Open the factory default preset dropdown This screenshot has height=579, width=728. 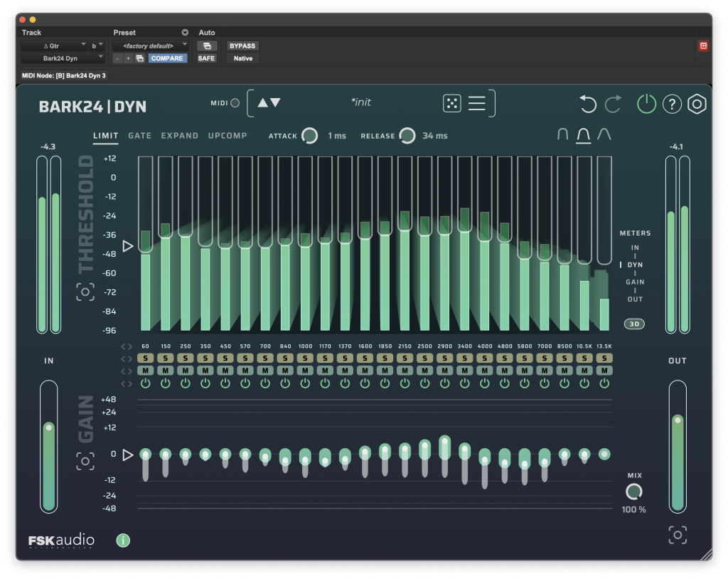coord(151,45)
